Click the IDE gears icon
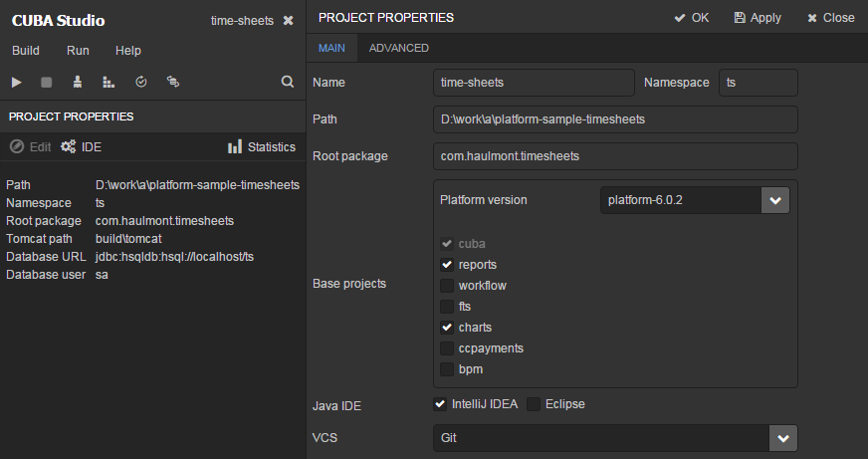 pyautogui.click(x=68, y=146)
